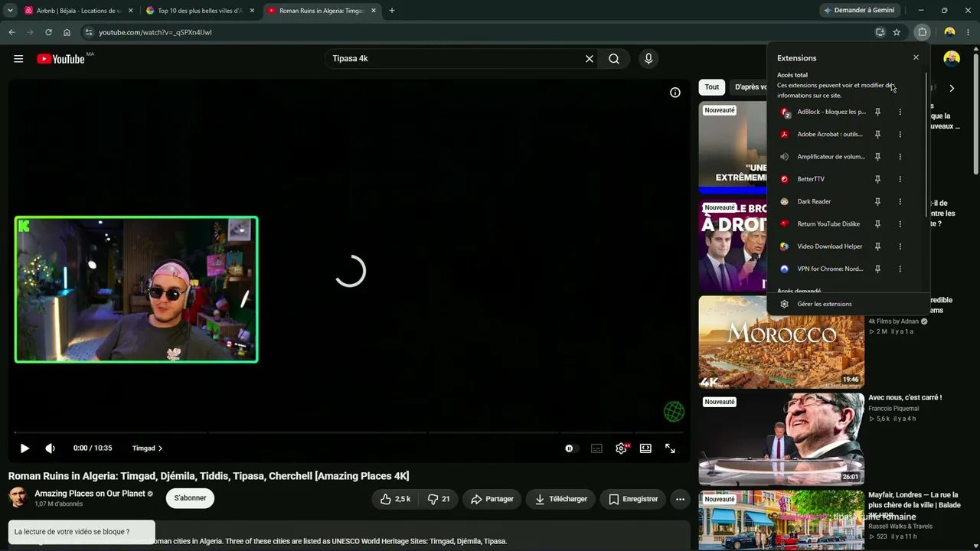Pin the AdBlock extension
The width and height of the screenshot is (980, 551).
(x=877, y=112)
